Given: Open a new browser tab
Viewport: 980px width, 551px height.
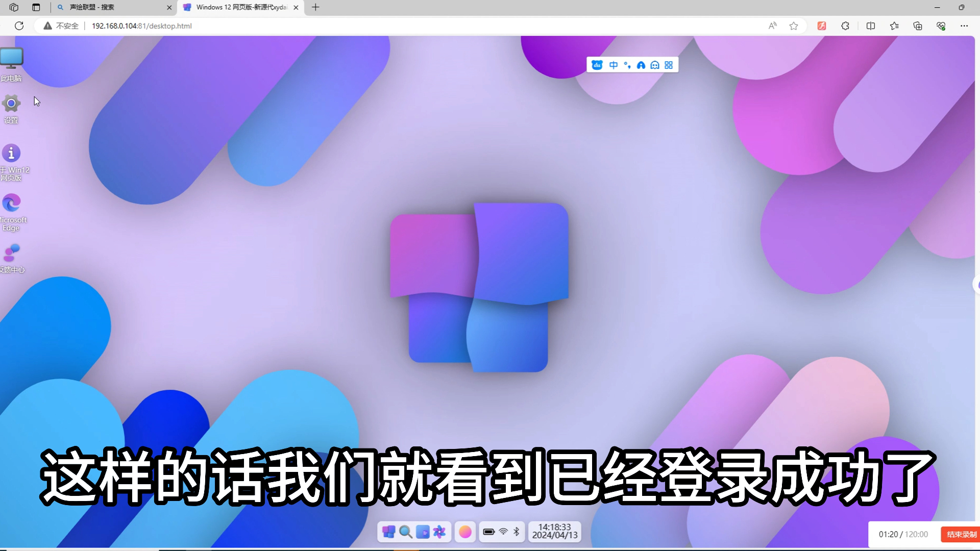Looking at the screenshot, I should pos(315,7).
